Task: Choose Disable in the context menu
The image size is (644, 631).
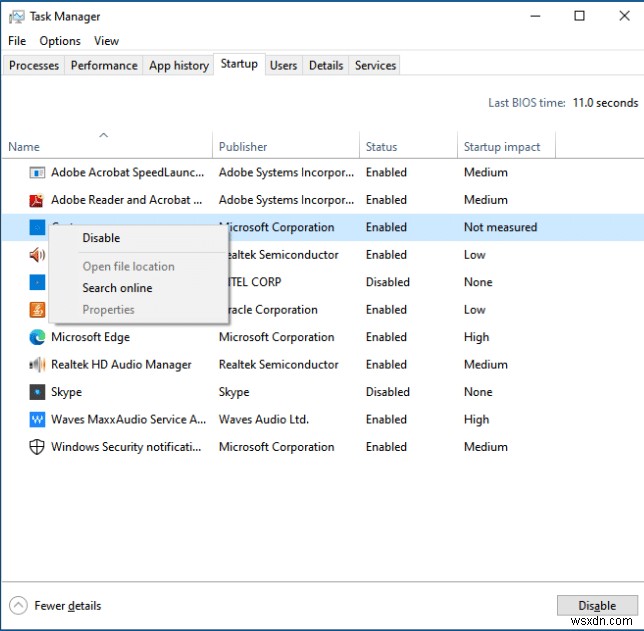Action: pyautogui.click(x=138, y=238)
